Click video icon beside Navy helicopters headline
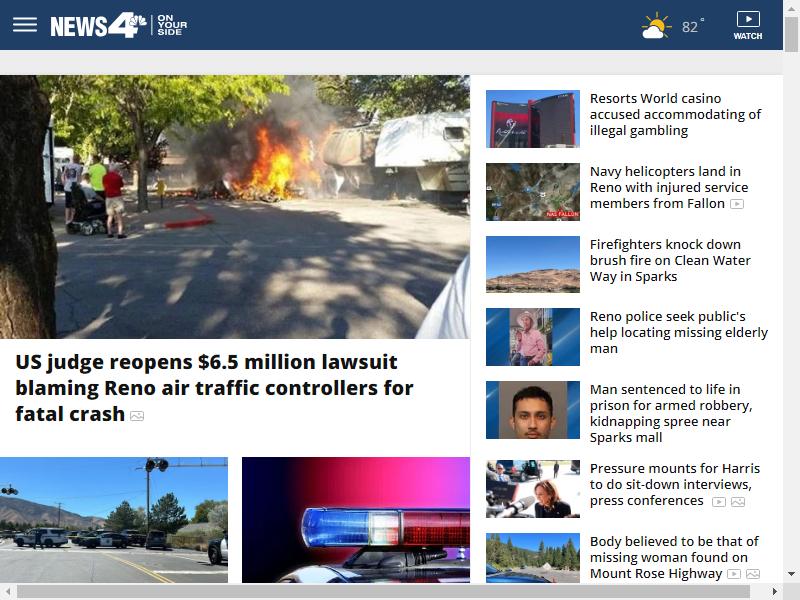 (737, 204)
